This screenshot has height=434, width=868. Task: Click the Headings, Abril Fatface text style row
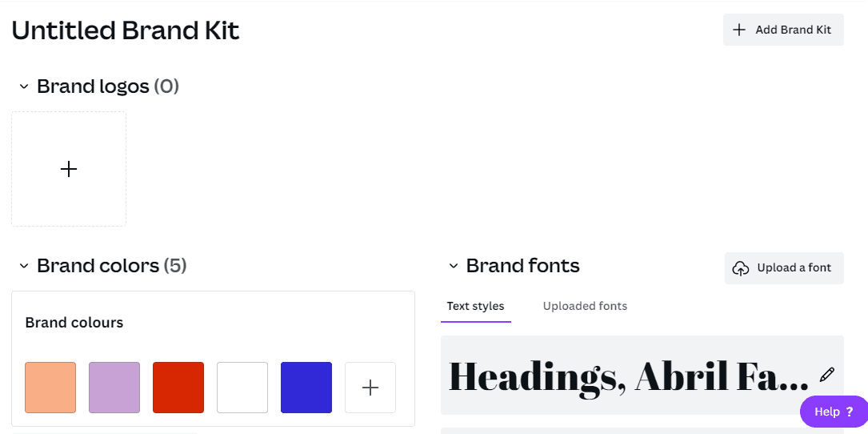[x=642, y=376]
